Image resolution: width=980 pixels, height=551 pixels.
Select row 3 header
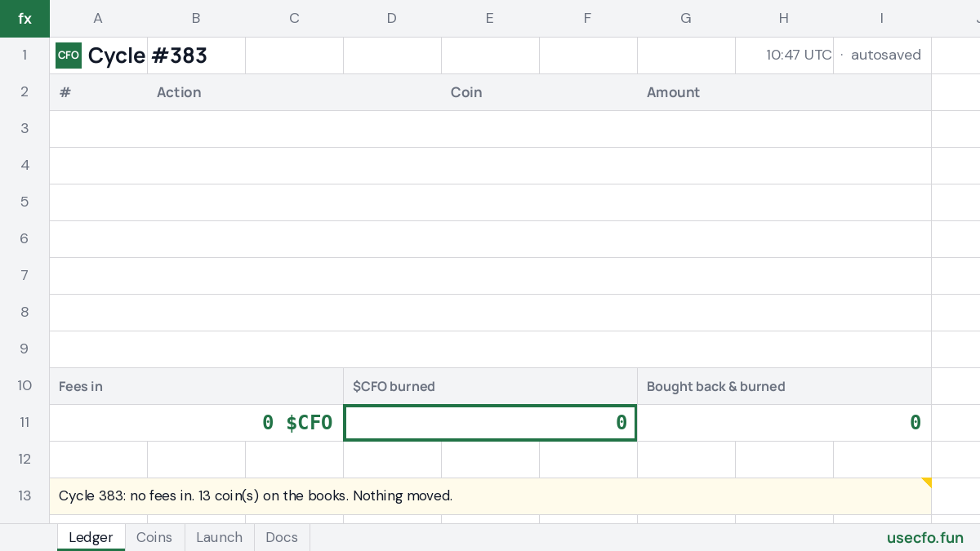click(24, 129)
